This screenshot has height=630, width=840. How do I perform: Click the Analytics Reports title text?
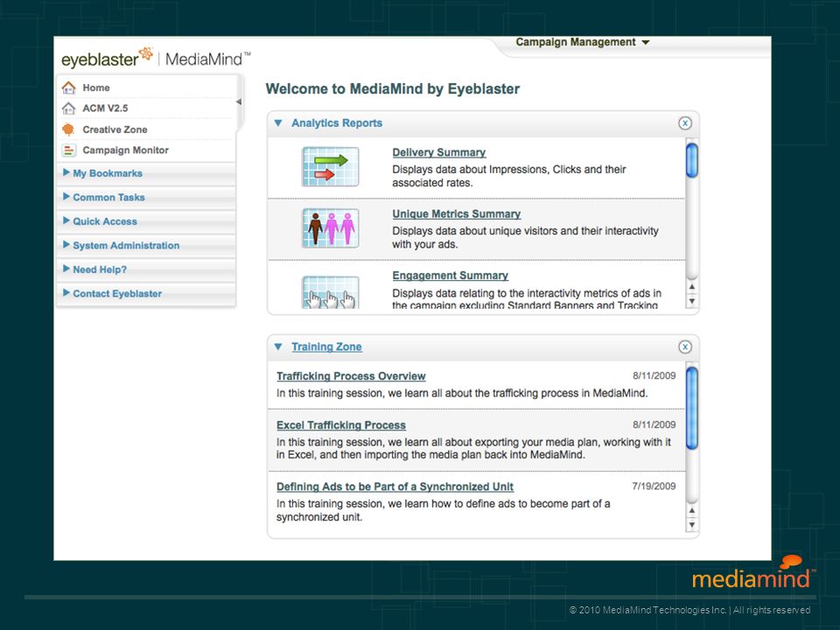[x=336, y=123]
